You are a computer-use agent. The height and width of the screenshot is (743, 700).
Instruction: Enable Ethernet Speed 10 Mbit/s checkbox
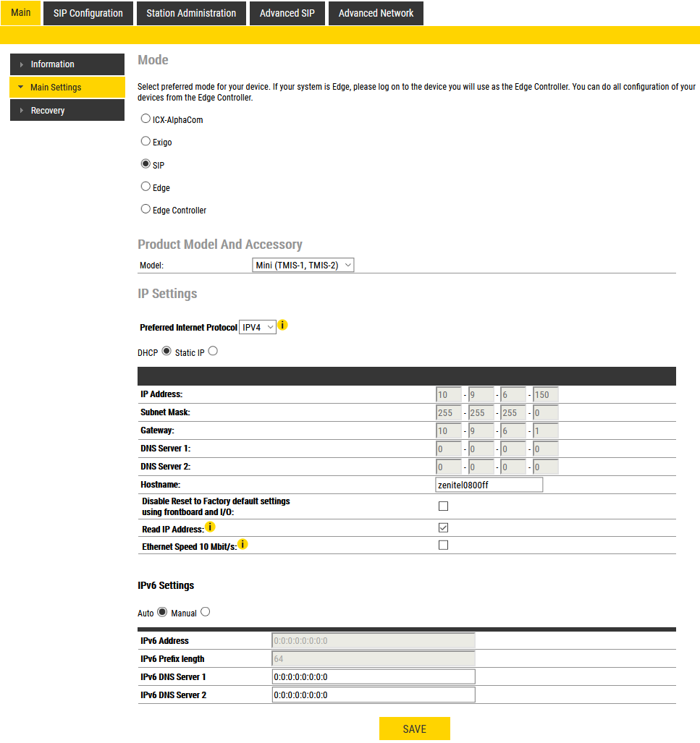tap(444, 545)
